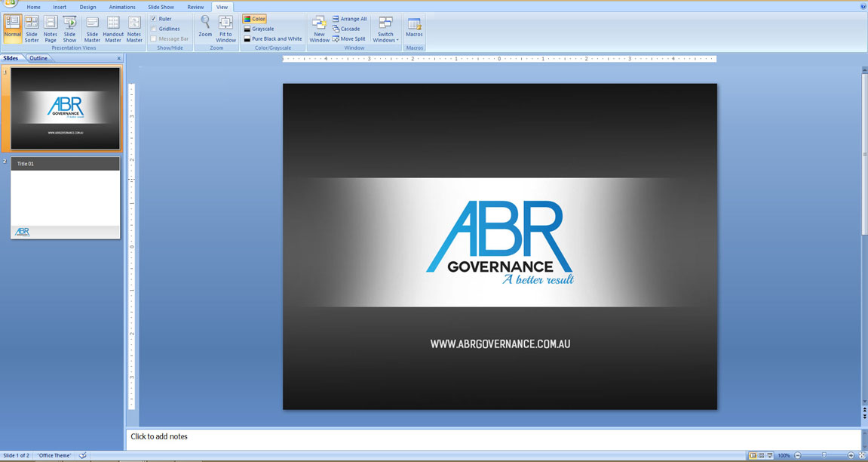Image resolution: width=868 pixels, height=462 pixels.
Task: Select slide 2 thumbnail Title 01
Action: [x=66, y=198]
